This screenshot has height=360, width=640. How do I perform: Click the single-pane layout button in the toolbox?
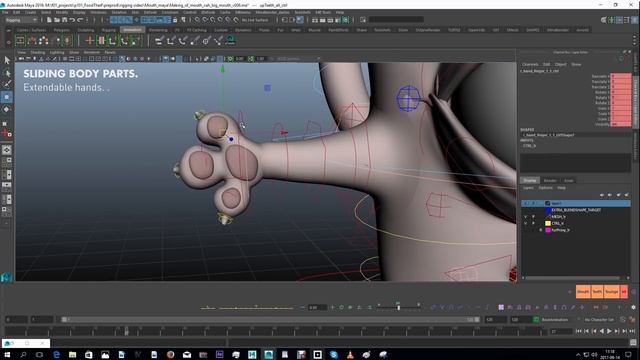(7, 150)
